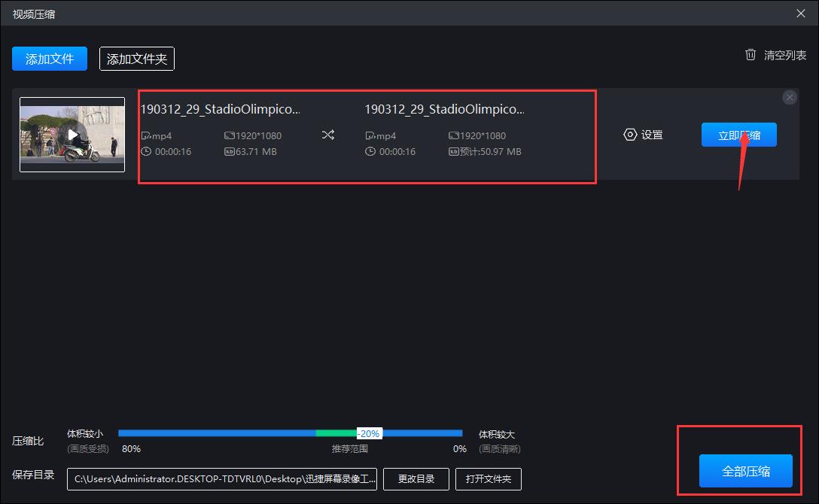Click the shuffle conversion arrows icon
The image size is (819, 504).
[328, 135]
